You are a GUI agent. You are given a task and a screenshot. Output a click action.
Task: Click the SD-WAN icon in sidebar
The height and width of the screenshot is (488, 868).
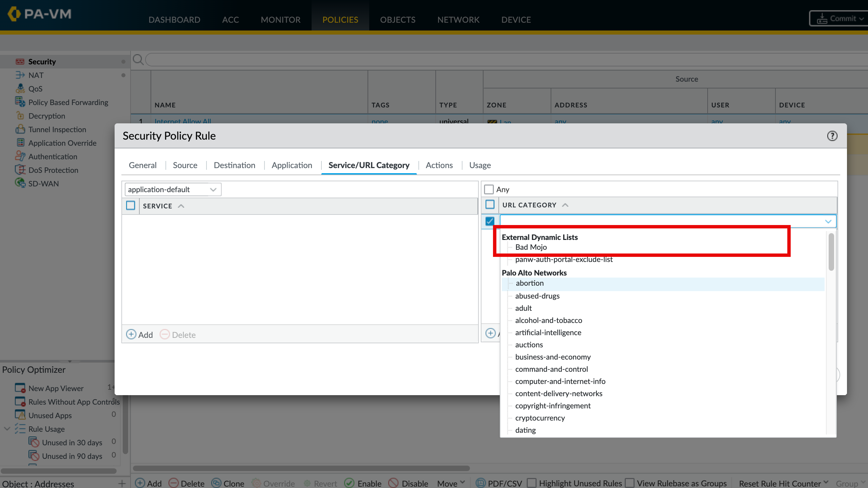click(20, 183)
